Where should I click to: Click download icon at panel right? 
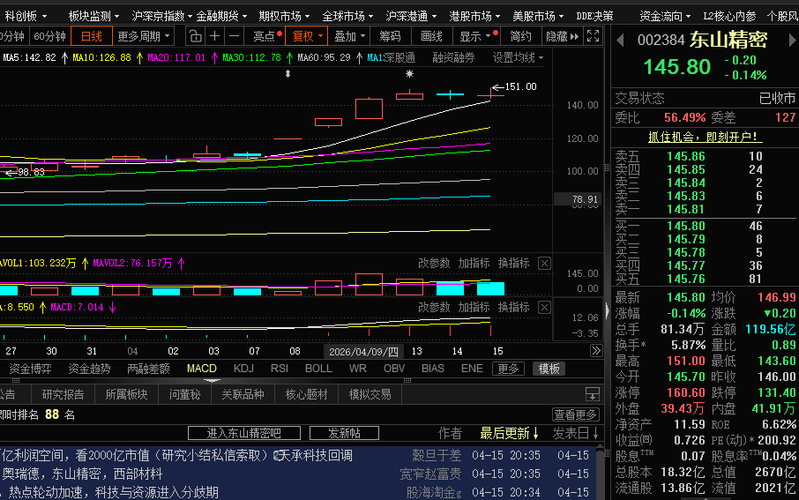593,394
